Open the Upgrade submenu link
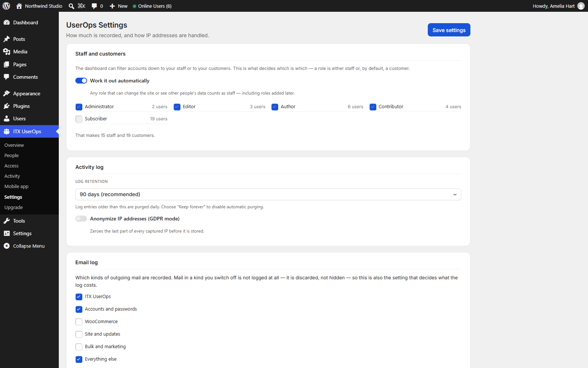588x368 pixels. (x=14, y=208)
